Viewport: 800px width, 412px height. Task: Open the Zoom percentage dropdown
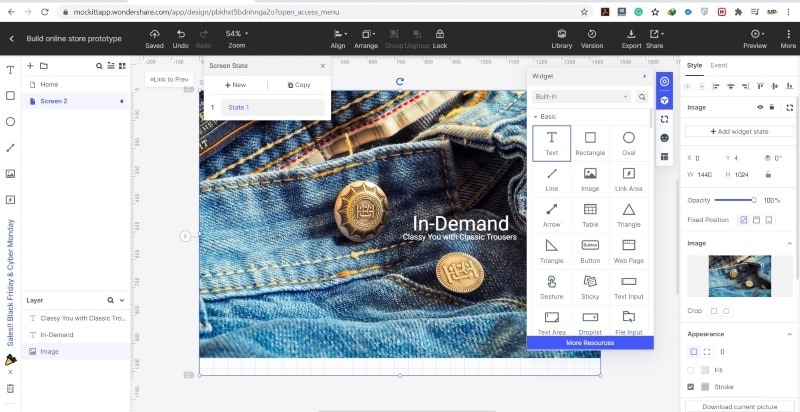pyautogui.click(x=235, y=34)
